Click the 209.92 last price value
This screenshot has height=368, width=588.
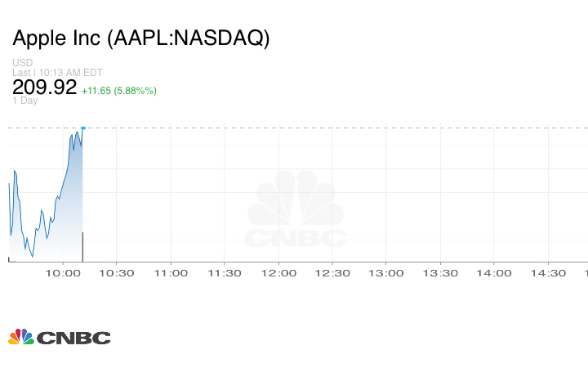pyautogui.click(x=44, y=87)
